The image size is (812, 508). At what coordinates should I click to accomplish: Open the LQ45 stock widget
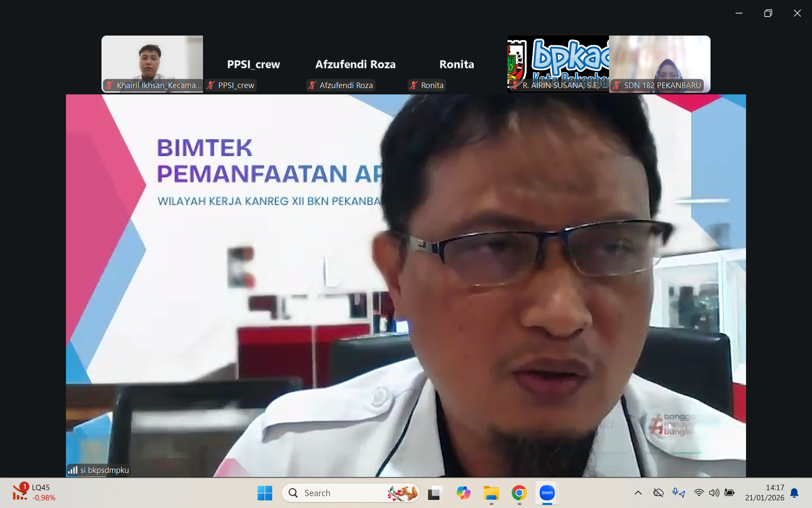coord(34,493)
